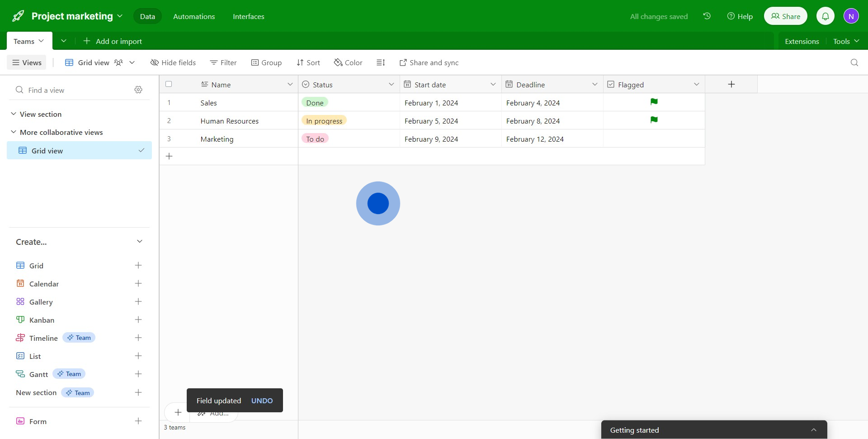The height and width of the screenshot is (439, 868).
Task: Click UNDO in Field updated toast
Action: click(262, 401)
